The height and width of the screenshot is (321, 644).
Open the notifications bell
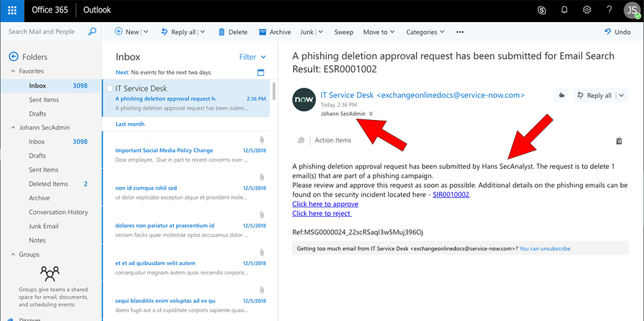pos(564,10)
